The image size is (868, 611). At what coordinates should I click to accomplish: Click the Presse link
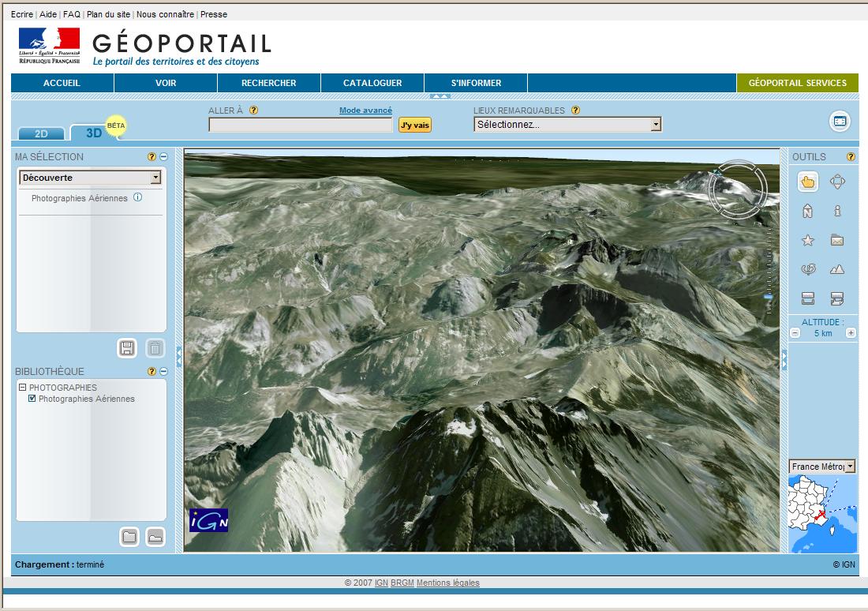click(x=214, y=14)
